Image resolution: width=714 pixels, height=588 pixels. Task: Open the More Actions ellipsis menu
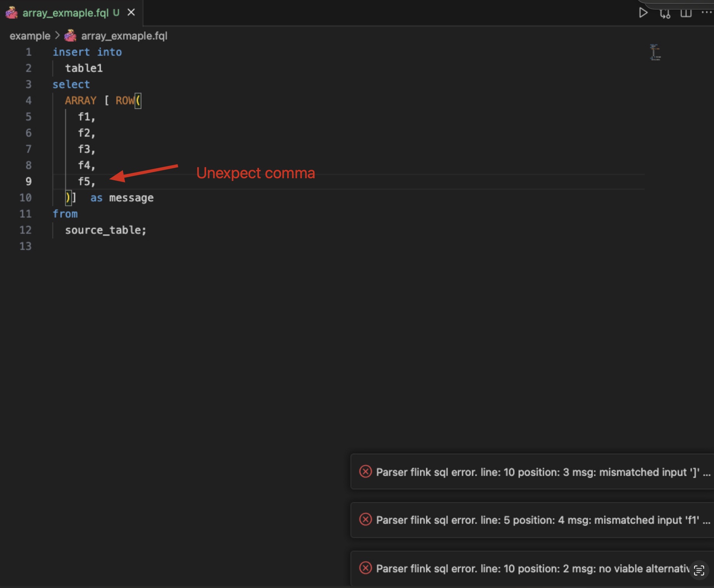tap(706, 12)
